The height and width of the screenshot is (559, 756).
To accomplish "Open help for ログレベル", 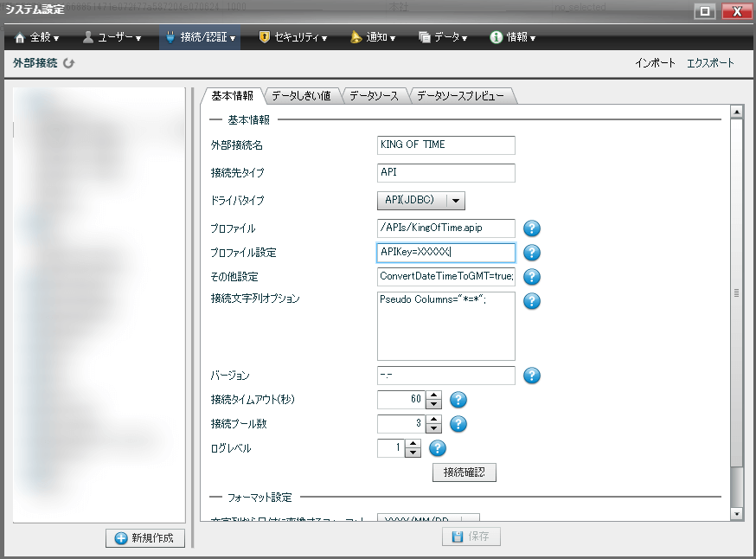I will click(438, 448).
